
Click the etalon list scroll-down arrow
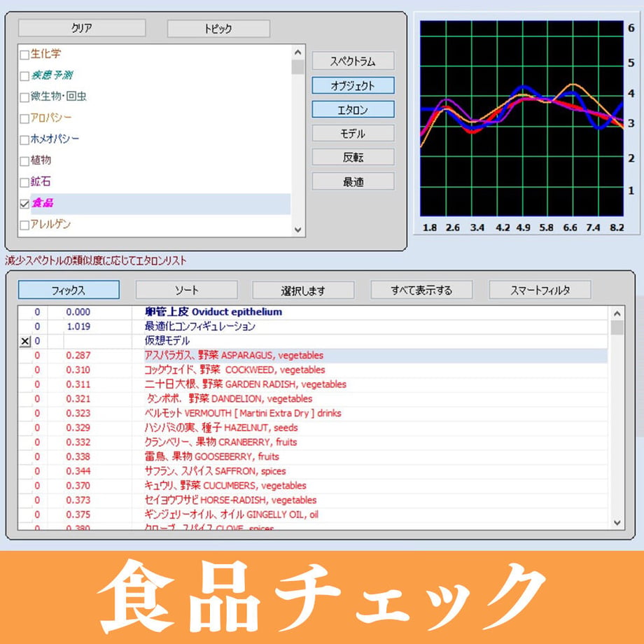(x=617, y=522)
